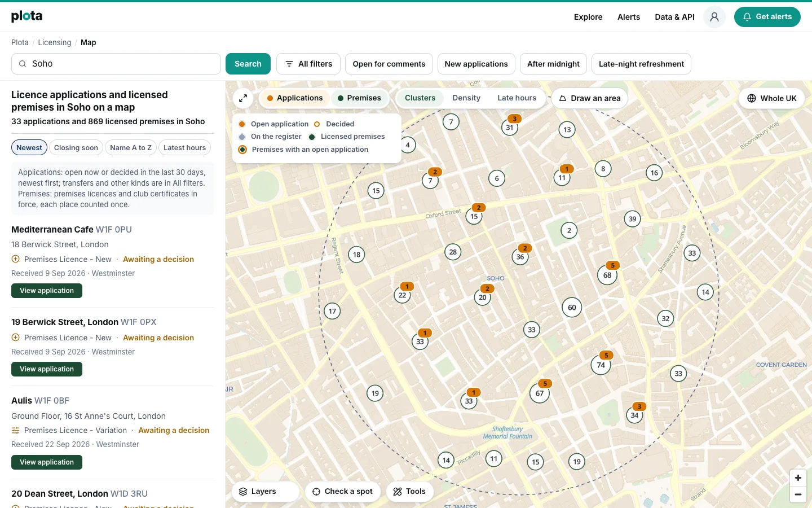Zoom in the map
Viewport: 812px width, 508px height.
(798, 478)
